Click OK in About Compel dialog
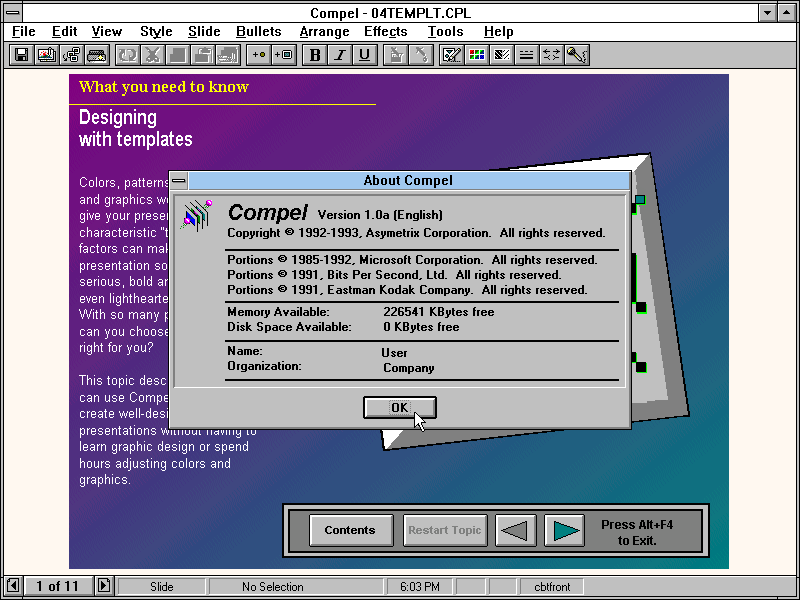This screenshot has width=800, height=600. click(399, 408)
